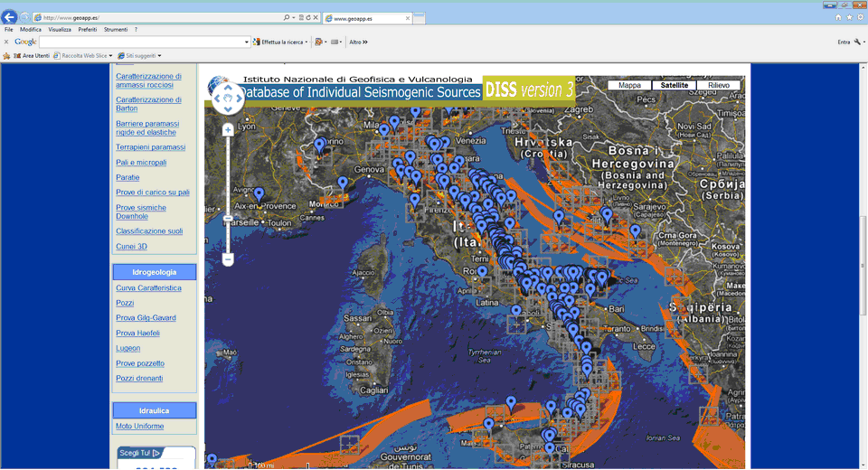
Task: Click the map zoom slider handle
Action: [x=228, y=218]
